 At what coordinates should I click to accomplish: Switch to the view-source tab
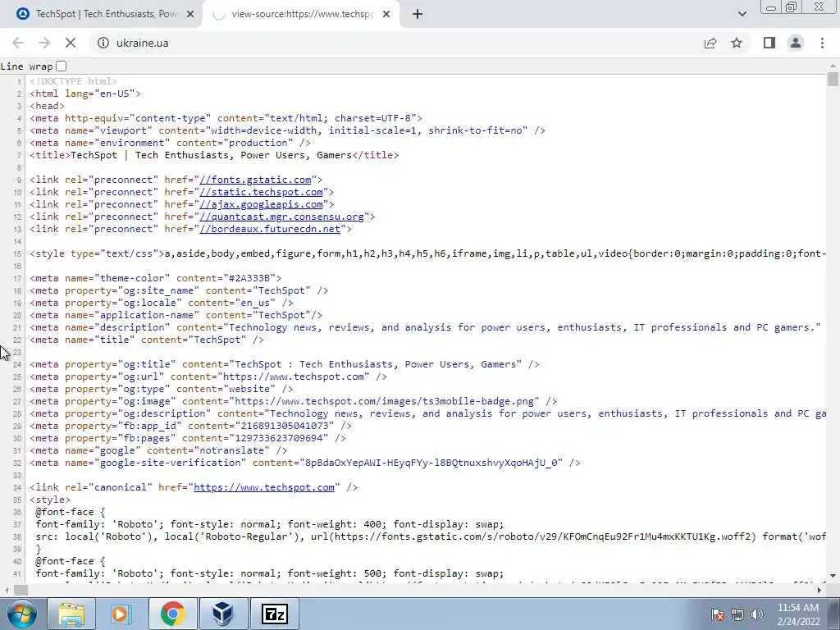tap(301, 15)
